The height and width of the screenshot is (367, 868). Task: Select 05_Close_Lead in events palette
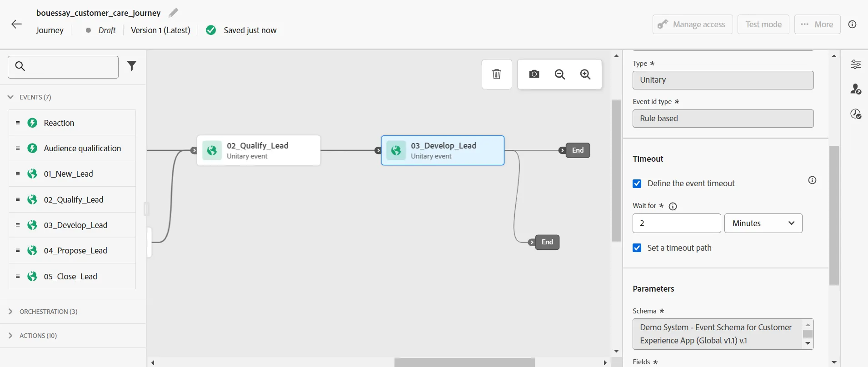click(x=72, y=276)
